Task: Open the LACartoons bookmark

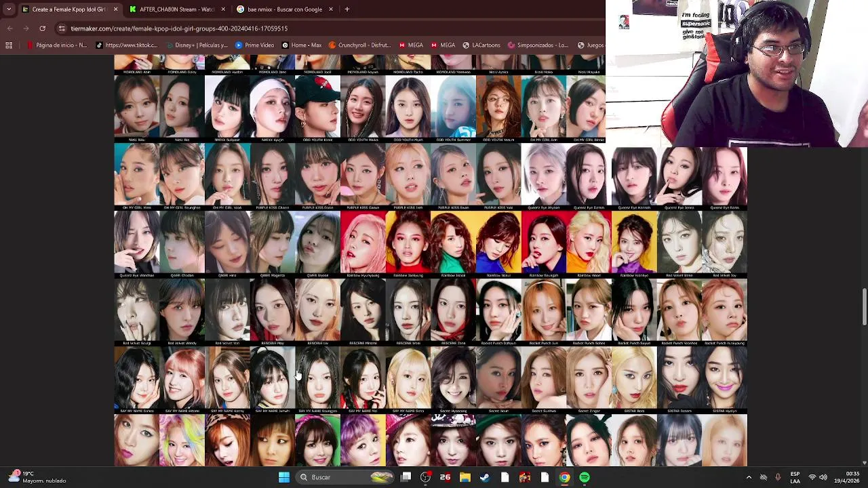Action: (x=481, y=45)
